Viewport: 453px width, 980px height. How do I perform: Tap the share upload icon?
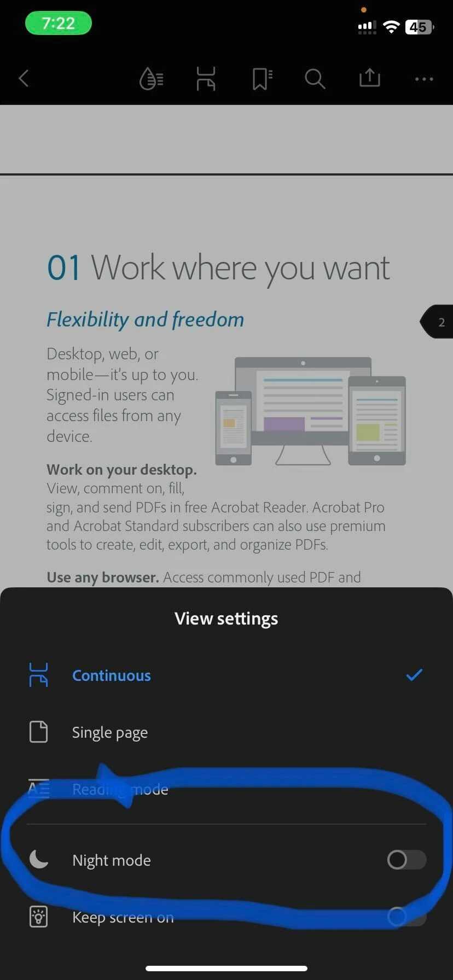369,78
